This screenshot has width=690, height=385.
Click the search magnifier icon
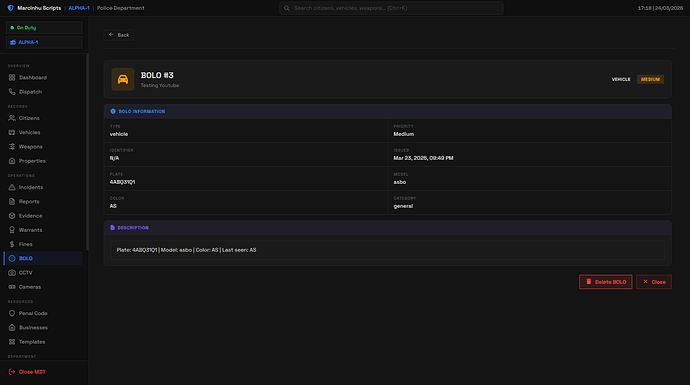286,8
